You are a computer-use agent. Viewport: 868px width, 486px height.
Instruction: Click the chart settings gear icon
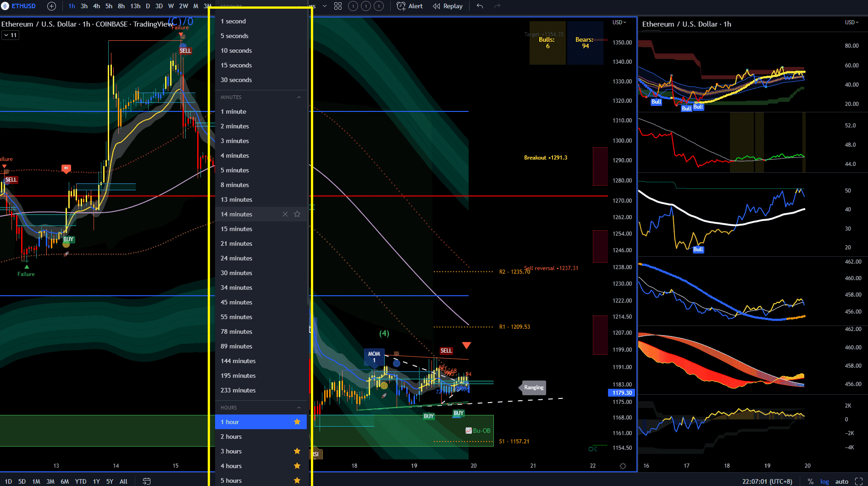pyautogui.click(x=623, y=465)
